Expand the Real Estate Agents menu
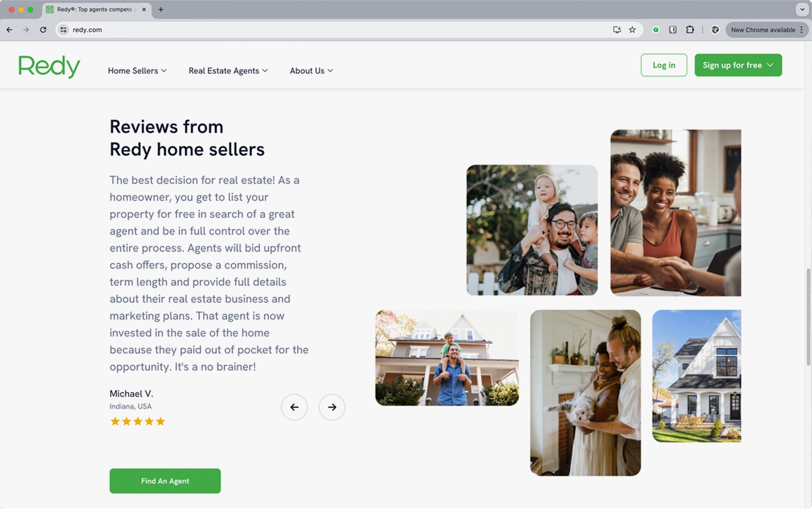The image size is (812, 509). (x=228, y=70)
